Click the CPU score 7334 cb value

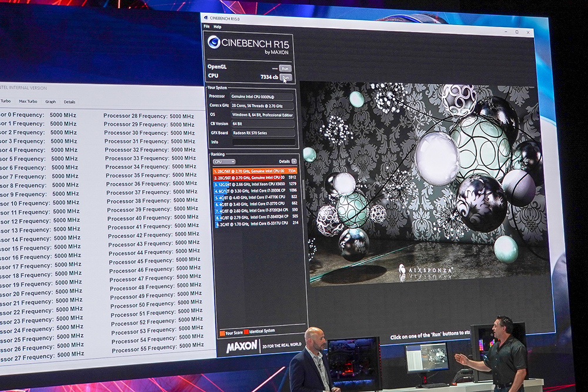click(269, 77)
